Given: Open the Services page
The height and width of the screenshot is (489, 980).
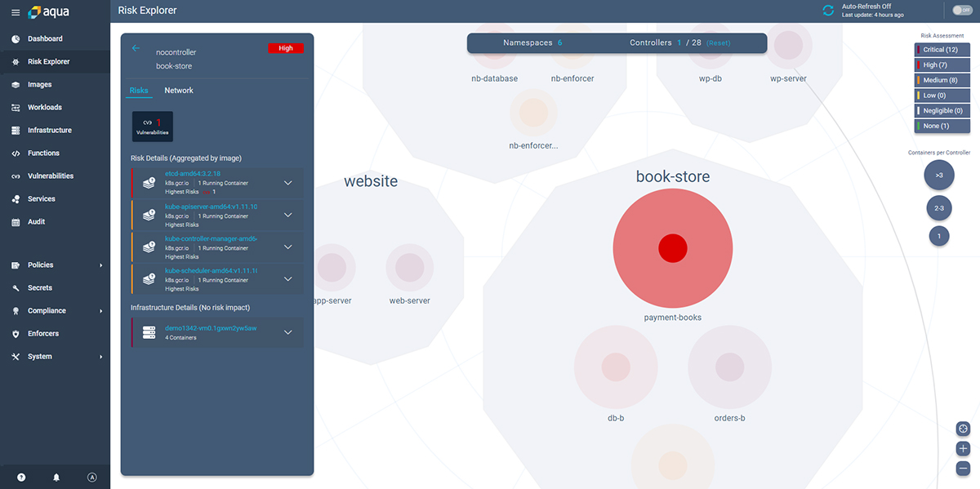Looking at the screenshot, I should [42, 198].
